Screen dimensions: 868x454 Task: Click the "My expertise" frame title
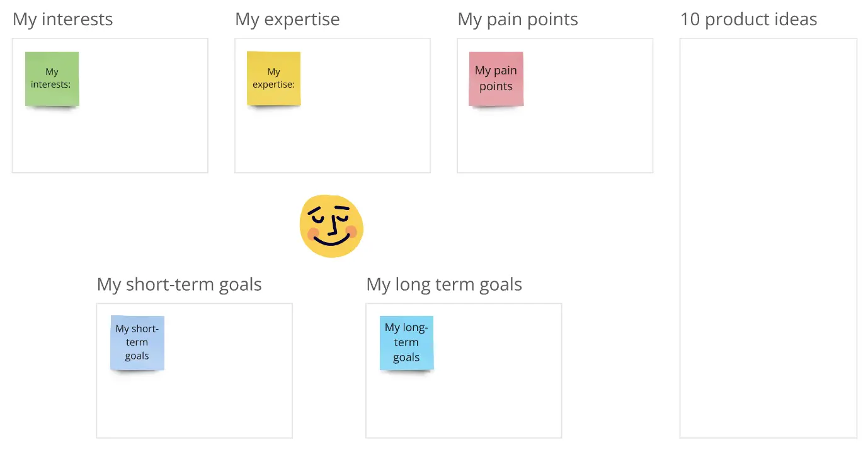(287, 20)
